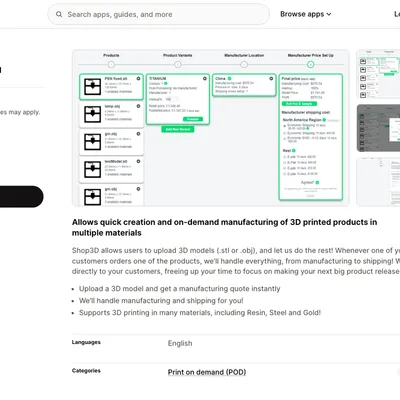Select the first E-pak radio under Rest
This screenshot has width=400, height=400.
285,157
